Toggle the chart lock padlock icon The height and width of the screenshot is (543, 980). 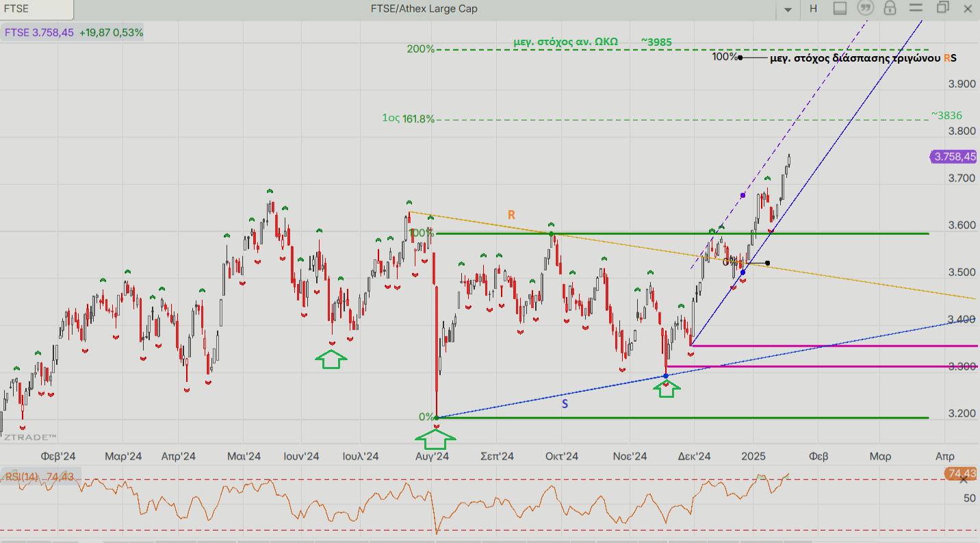coord(890,8)
